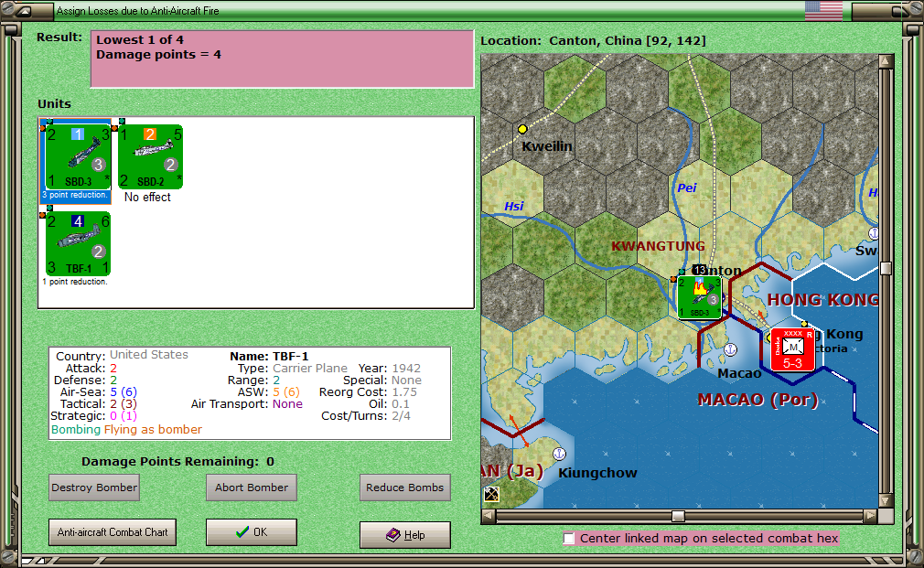Click the 'Reorg Cost: 1.75' text
This screenshot has height=568, width=924.
point(368,391)
